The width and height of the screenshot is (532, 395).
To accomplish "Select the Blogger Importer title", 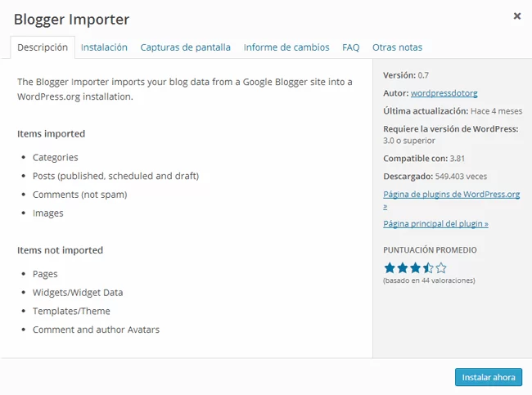I will point(71,20).
